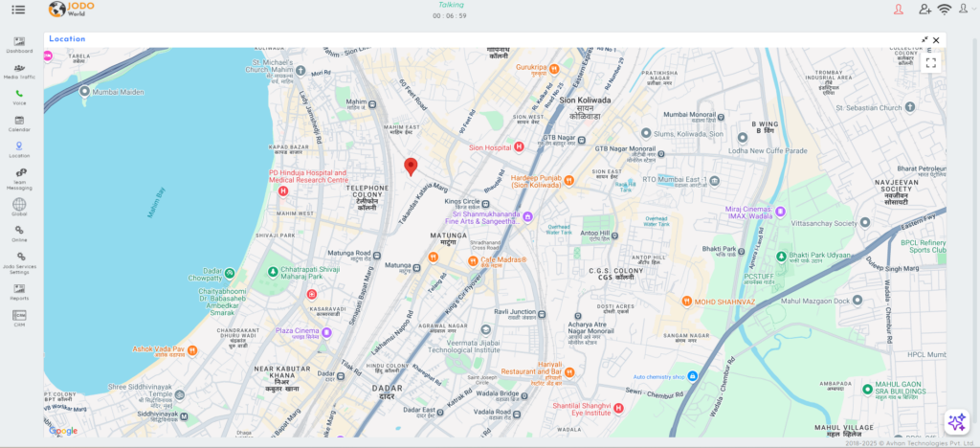Open the Dashboard sidebar item

click(19, 45)
